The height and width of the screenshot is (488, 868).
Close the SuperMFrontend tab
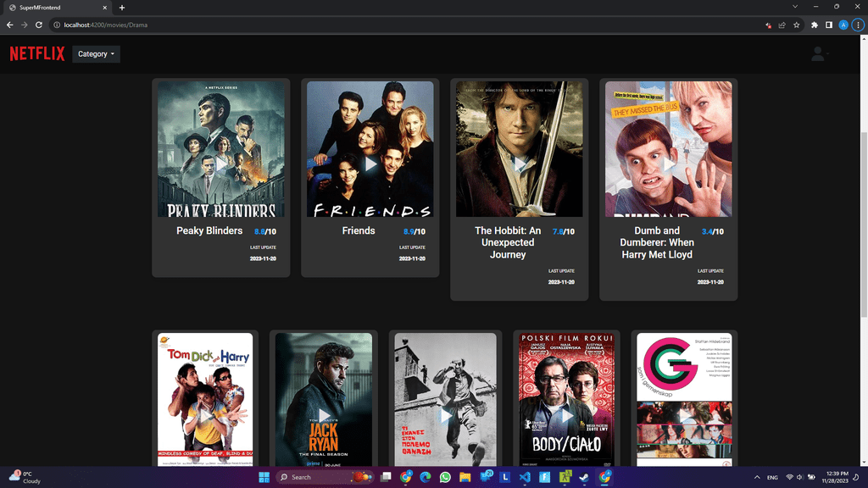point(104,8)
